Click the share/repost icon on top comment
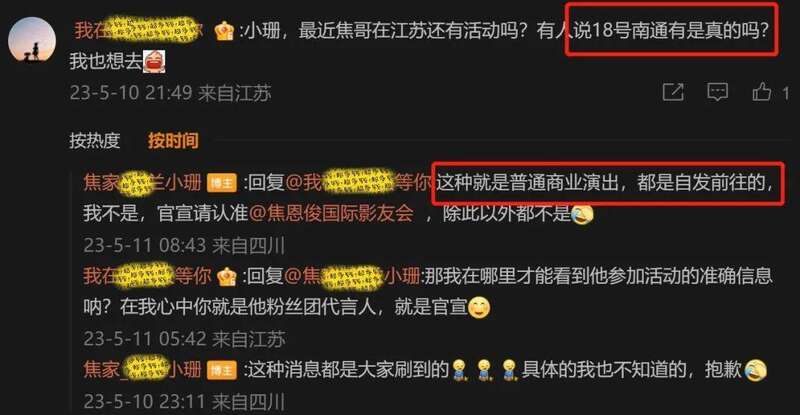Viewport: 800px width, 415px height. click(673, 92)
